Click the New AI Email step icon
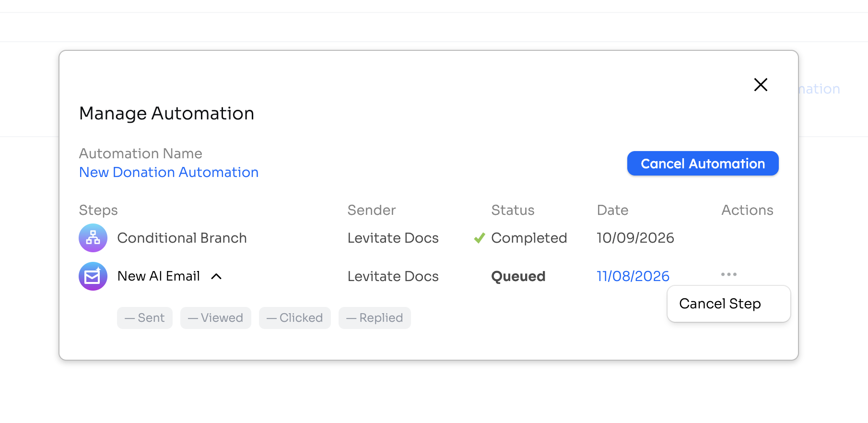The height and width of the screenshot is (423, 868). pyautogui.click(x=93, y=276)
